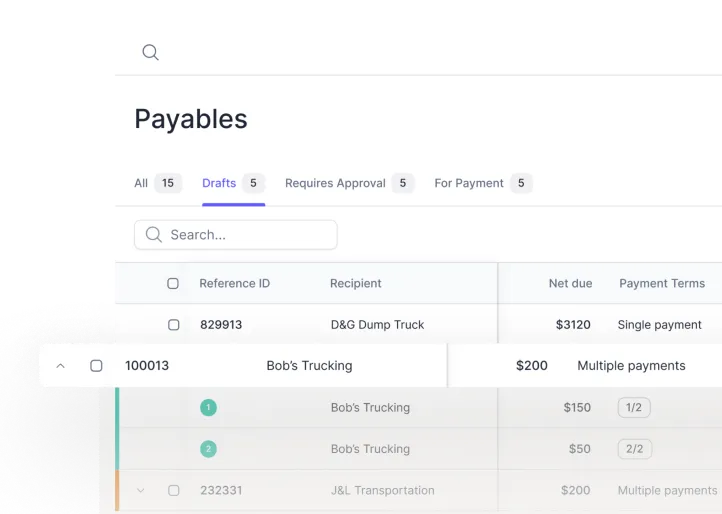Click the $50 installment amount
Viewport: 722px width, 514px height.
579,449
